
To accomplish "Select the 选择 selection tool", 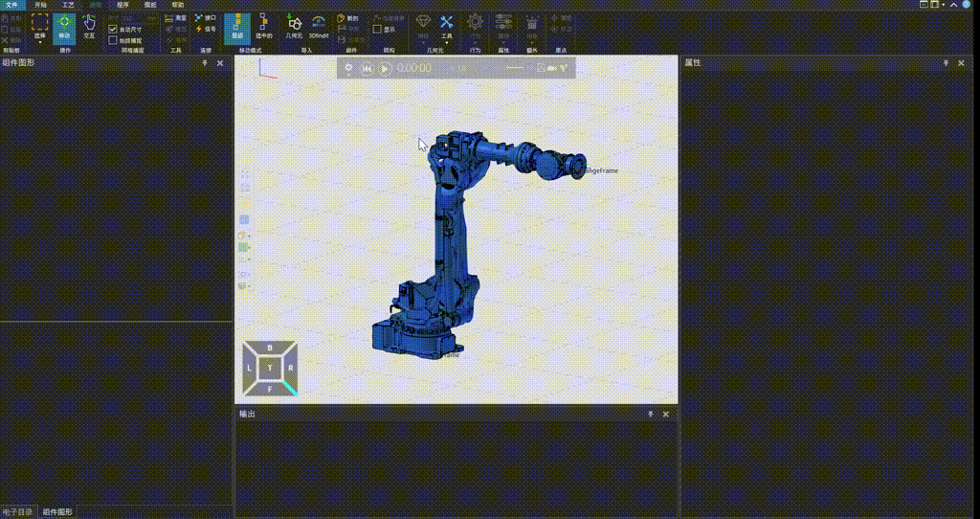I will (39, 25).
